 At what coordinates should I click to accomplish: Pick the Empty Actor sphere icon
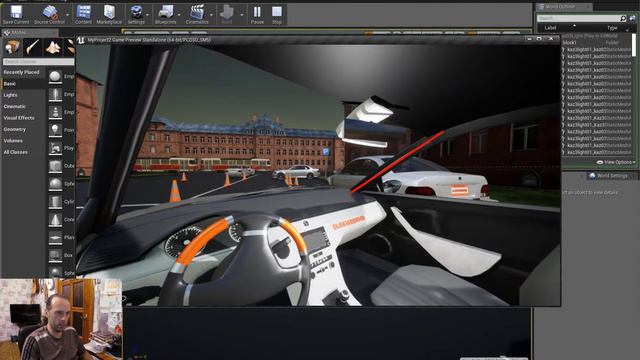(x=55, y=76)
